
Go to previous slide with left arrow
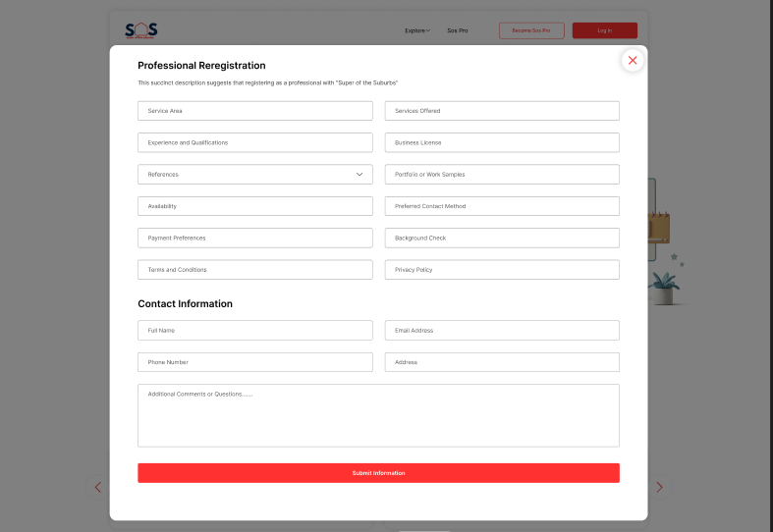pyautogui.click(x=98, y=487)
